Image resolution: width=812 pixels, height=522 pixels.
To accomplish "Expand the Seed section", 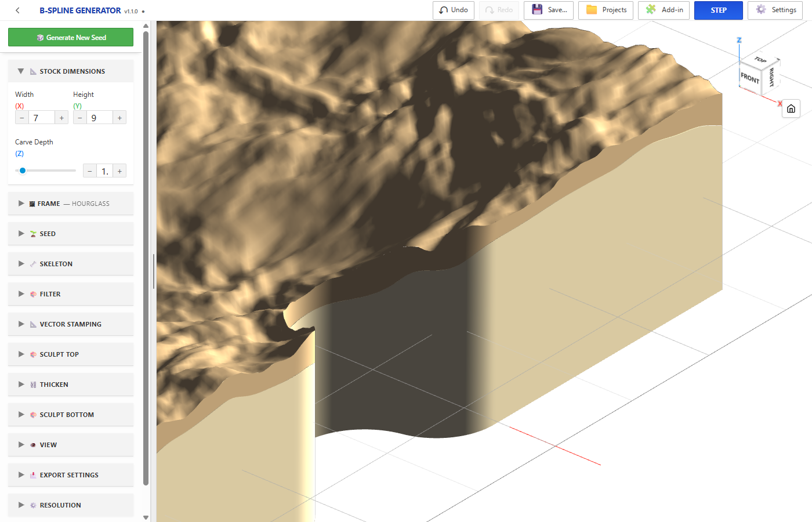I will (71, 234).
